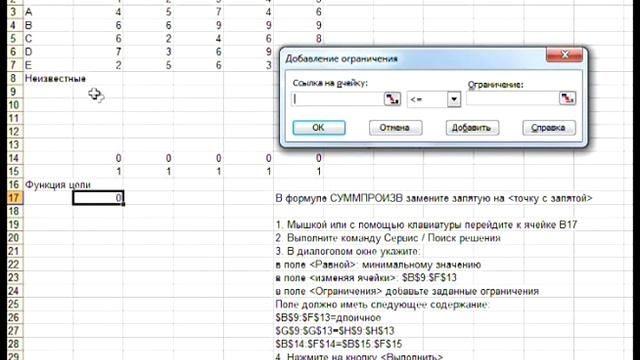The height and width of the screenshot is (360, 640).
Task: Click the $G$9:$G$13=$H$9:$H$13 text
Action: (335, 331)
